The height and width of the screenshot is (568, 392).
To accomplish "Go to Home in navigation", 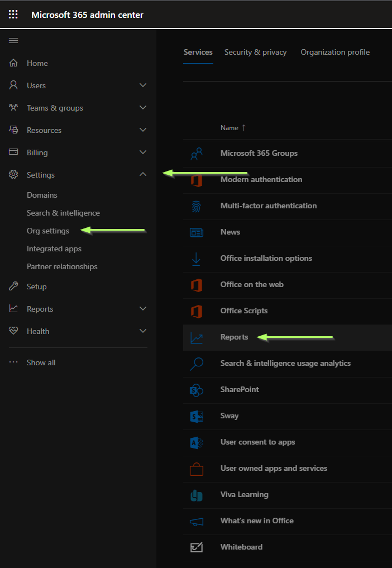I will 37,63.
